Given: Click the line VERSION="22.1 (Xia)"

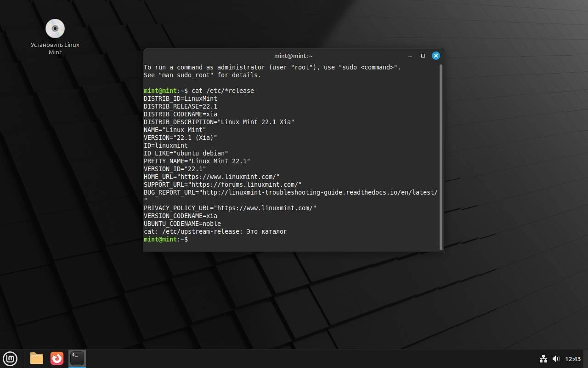Looking at the screenshot, I should coord(181,138).
